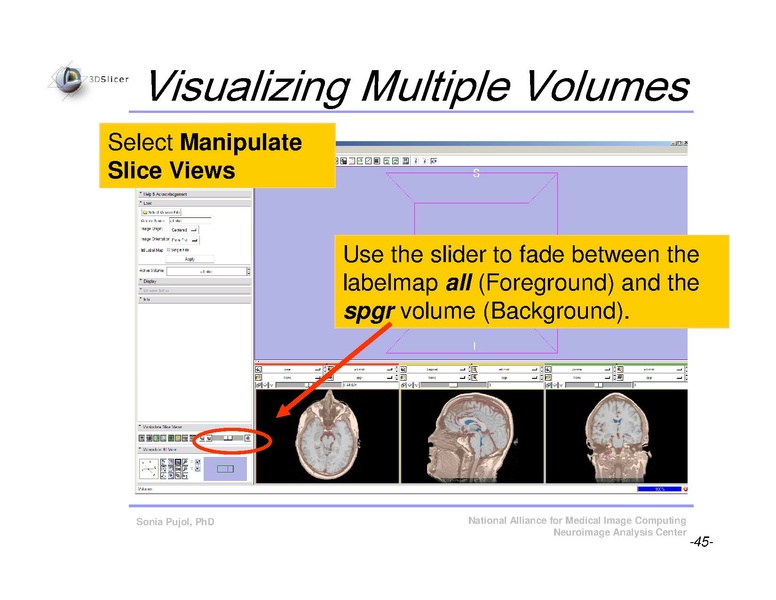This screenshot has width=776, height=600.
Task: Expand the Display section
Action: pos(194,281)
